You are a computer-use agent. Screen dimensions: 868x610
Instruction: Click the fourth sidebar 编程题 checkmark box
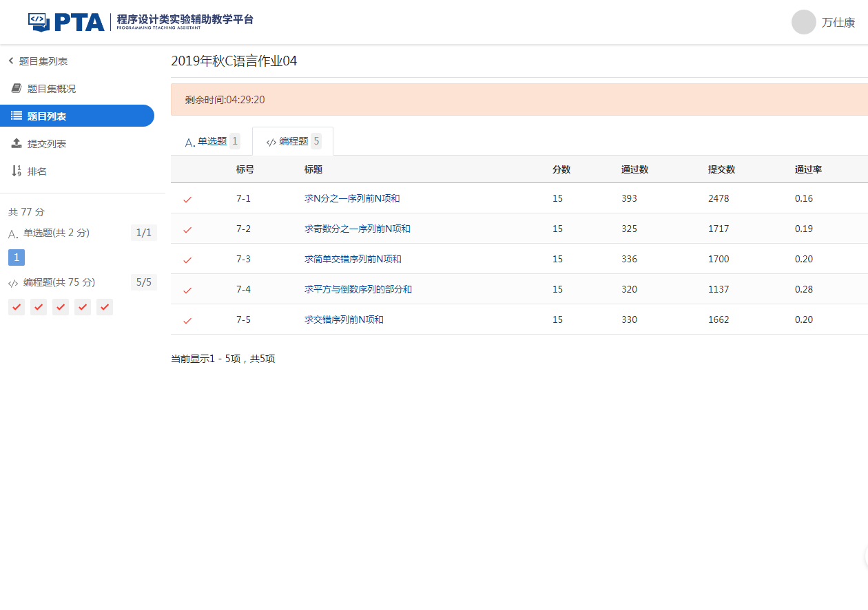point(83,307)
